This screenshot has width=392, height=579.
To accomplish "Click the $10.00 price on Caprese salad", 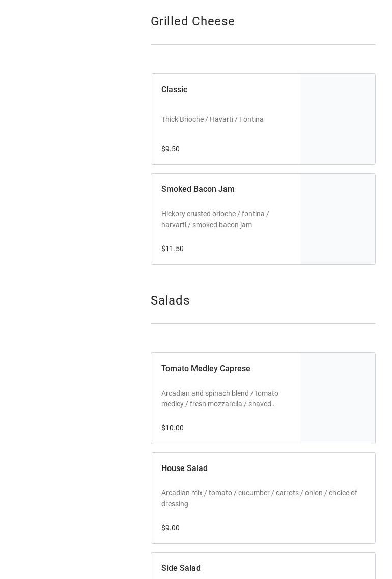I will [x=173, y=428].
